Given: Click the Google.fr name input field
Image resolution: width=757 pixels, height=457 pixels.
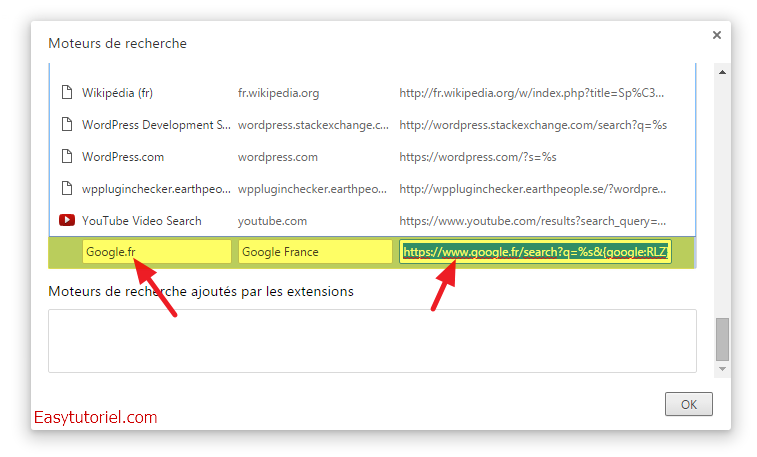Looking at the screenshot, I should point(156,251).
